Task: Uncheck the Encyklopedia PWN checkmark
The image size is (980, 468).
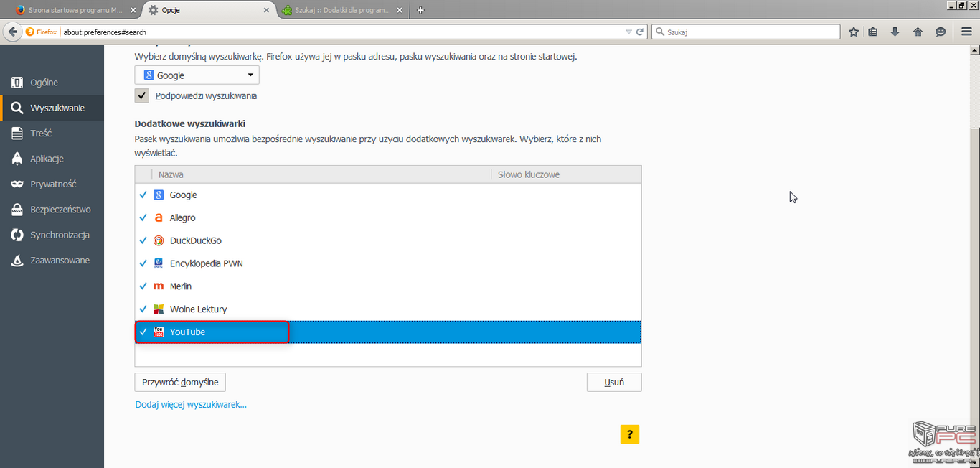Action: 143,263
